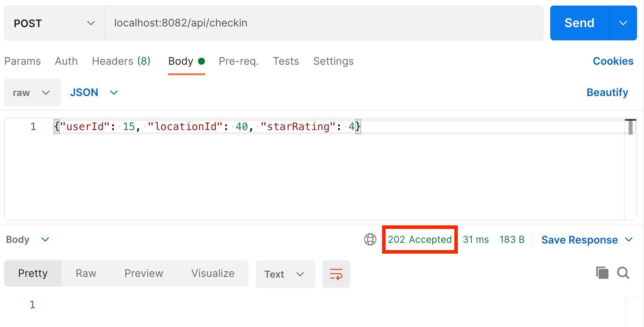Viewport: 644px width, 327px height.
Task: Search the response with magnifier icon
Action: [x=623, y=273]
